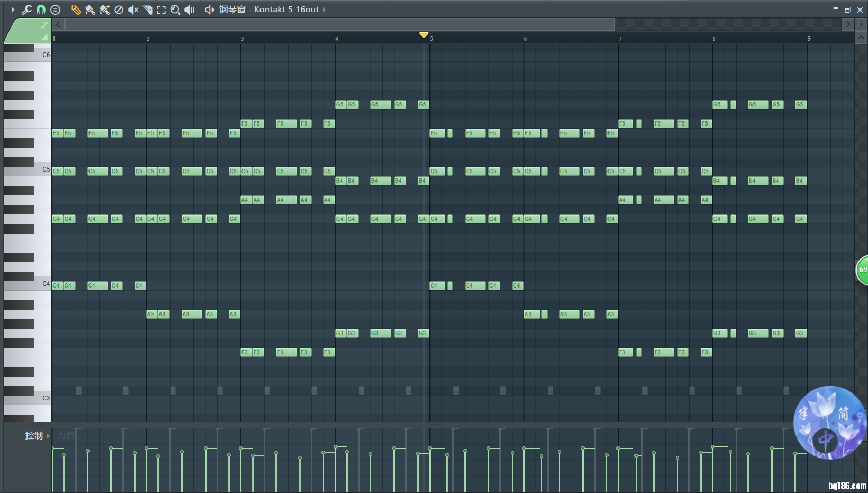
Task: Minimize the piano roll window
Action: [836, 9]
